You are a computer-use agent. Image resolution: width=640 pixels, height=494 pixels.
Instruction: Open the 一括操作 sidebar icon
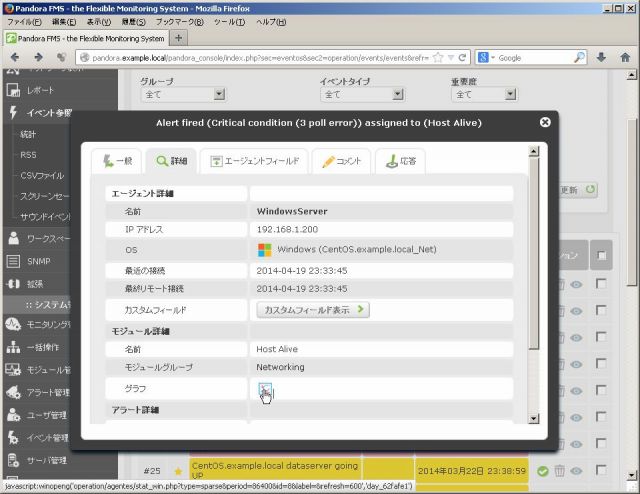point(13,347)
